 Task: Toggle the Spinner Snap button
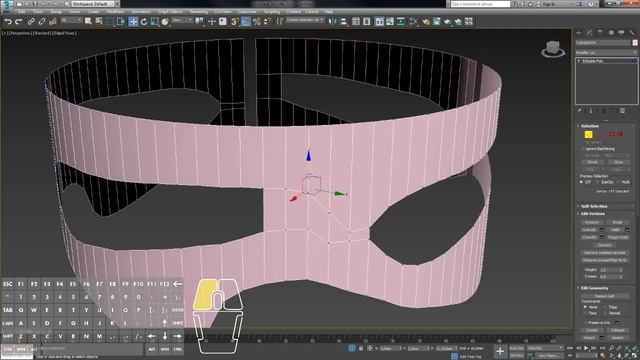point(267,21)
